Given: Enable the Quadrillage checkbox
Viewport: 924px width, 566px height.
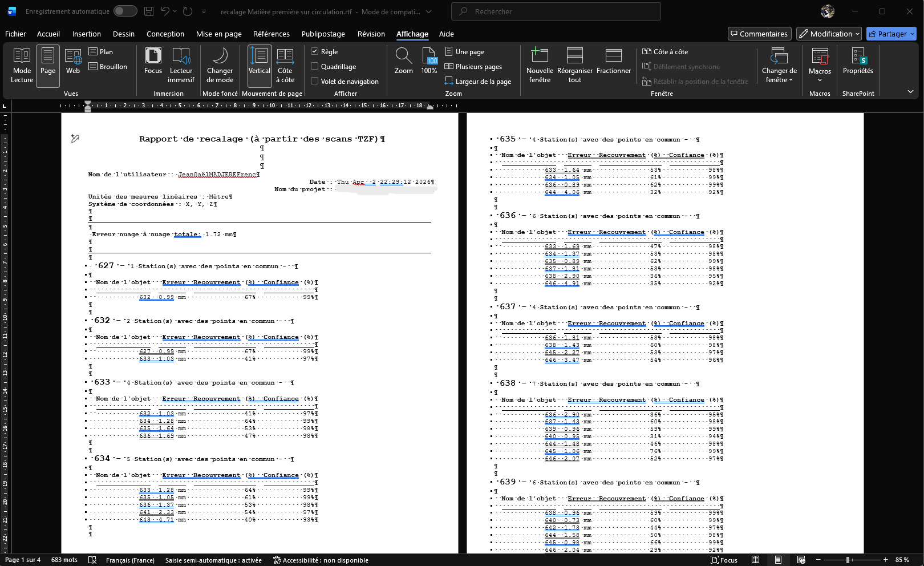Looking at the screenshot, I should 315,66.
